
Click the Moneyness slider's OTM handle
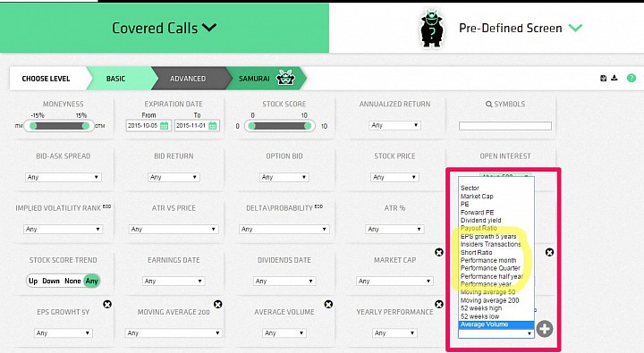click(x=86, y=126)
